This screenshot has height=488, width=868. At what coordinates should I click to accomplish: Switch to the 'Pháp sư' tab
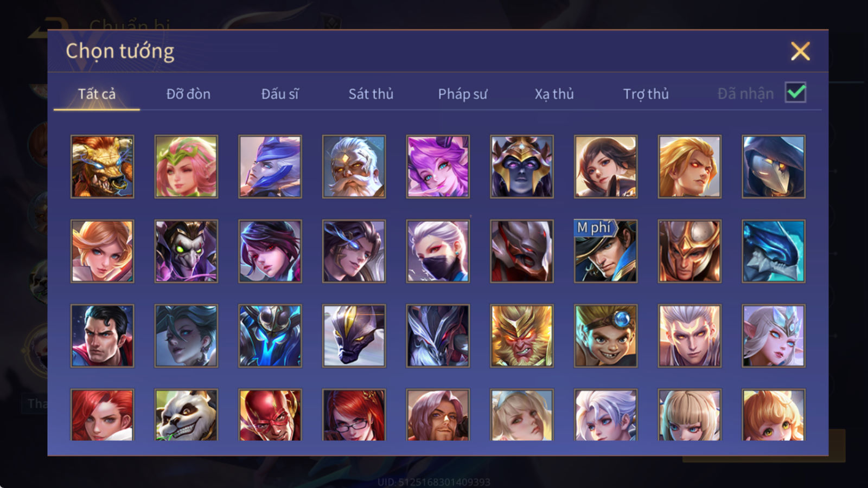[x=463, y=94]
